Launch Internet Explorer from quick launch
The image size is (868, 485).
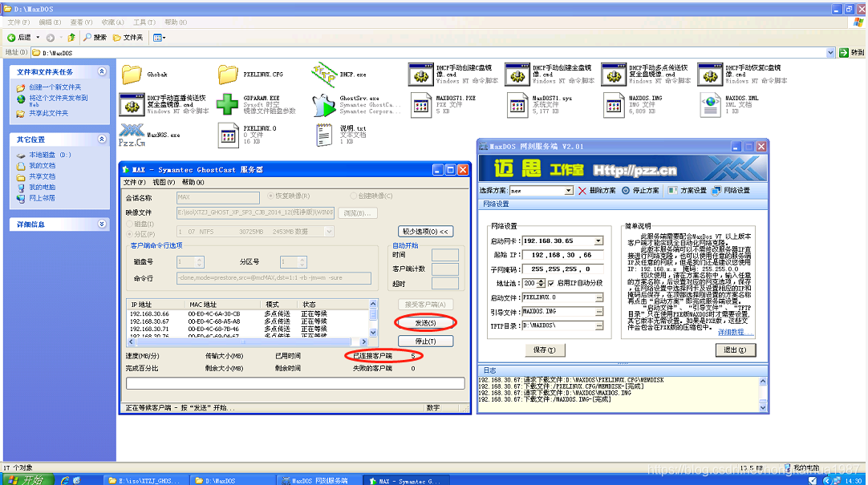coord(65,480)
